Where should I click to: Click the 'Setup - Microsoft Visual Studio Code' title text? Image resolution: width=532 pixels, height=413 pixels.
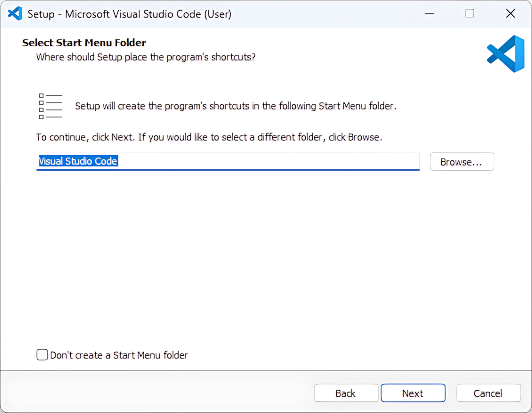pyautogui.click(x=129, y=14)
